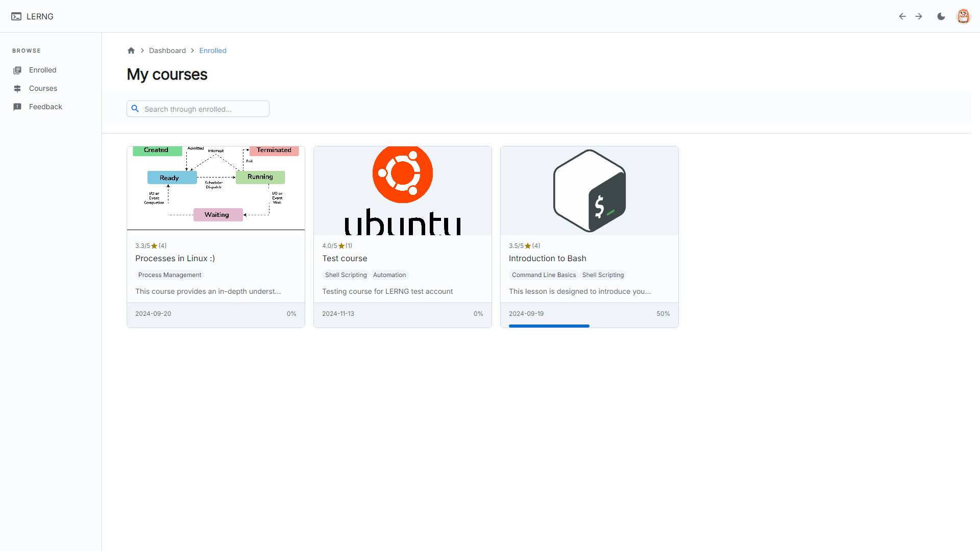Click the Bash course progress bar
This screenshot has width=980, height=551.
point(549,325)
